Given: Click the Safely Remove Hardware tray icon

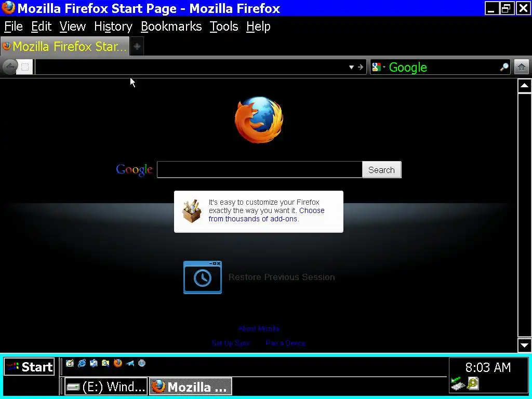Looking at the screenshot, I should pyautogui.click(x=457, y=384).
